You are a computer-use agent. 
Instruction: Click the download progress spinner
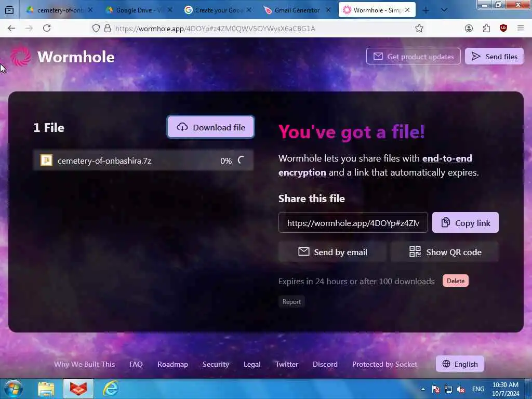tap(241, 160)
